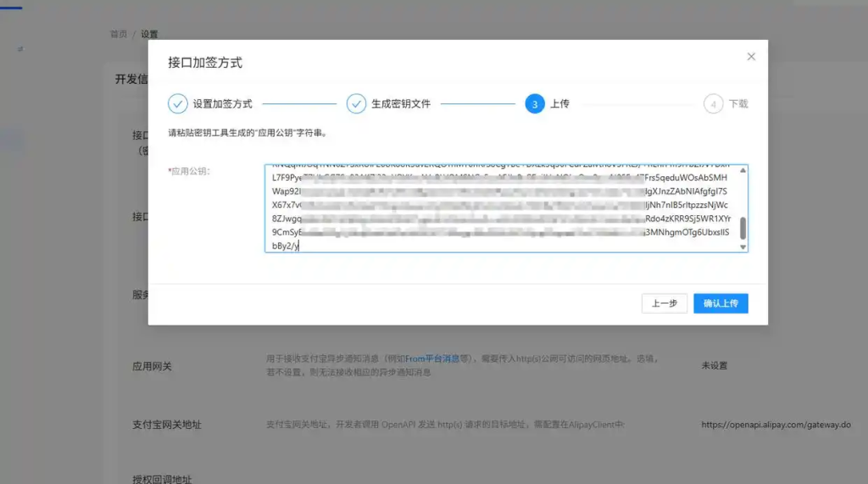Click the 生成密钥文件 step label
This screenshot has height=484, width=868.
(x=401, y=103)
